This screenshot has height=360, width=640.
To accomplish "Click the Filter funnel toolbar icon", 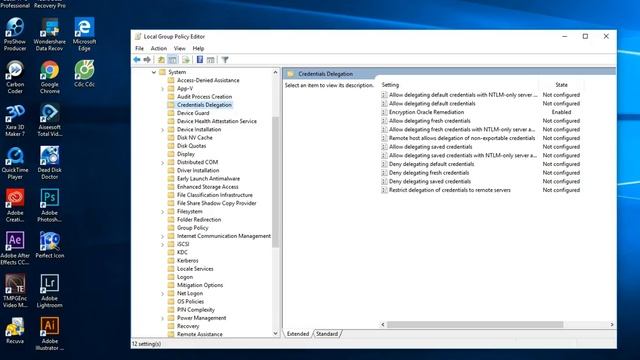I will pos(225,60).
